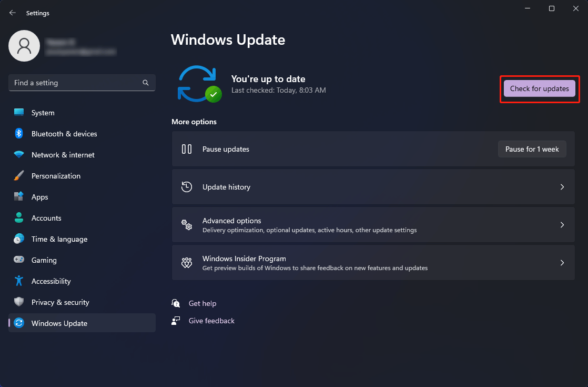Click the Time & language clock icon
Viewport: 588px width, 387px height.
coord(19,239)
